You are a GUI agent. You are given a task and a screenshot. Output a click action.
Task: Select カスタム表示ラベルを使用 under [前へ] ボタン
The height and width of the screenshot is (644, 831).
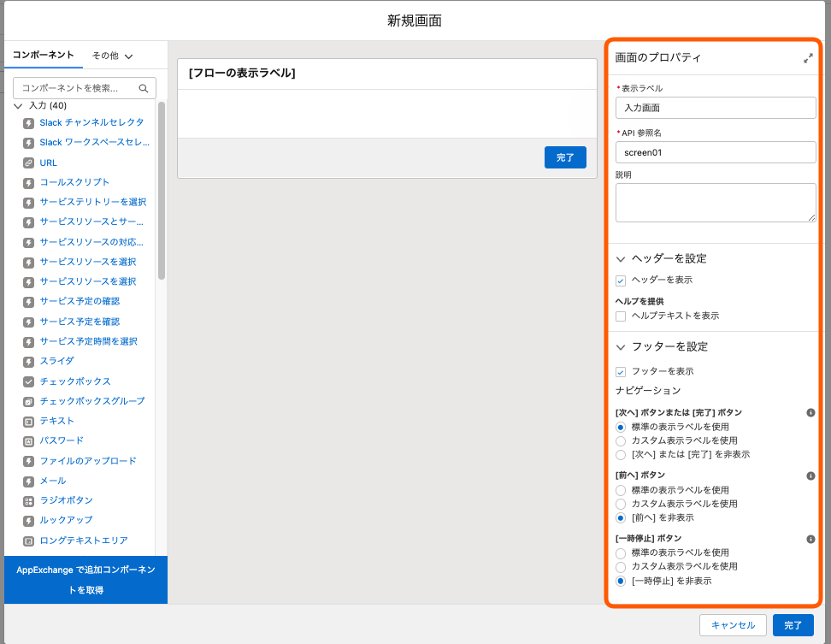pos(621,504)
